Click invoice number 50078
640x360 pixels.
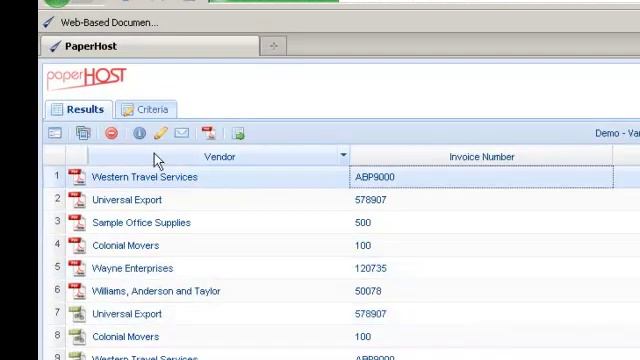tap(368, 291)
